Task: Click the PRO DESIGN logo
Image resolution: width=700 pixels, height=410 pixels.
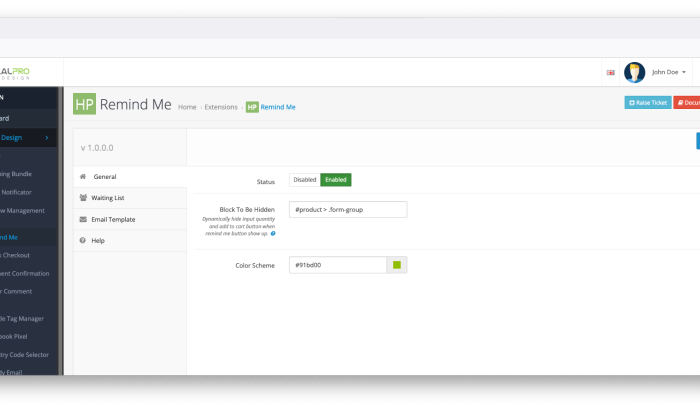Action: (x=15, y=73)
